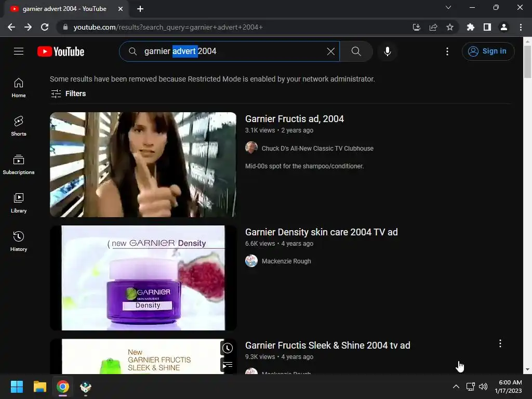Viewport: 532px width, 399px height.
Task: Play the Garnier Density thumbnail
Action: click(x=143, y=278)
